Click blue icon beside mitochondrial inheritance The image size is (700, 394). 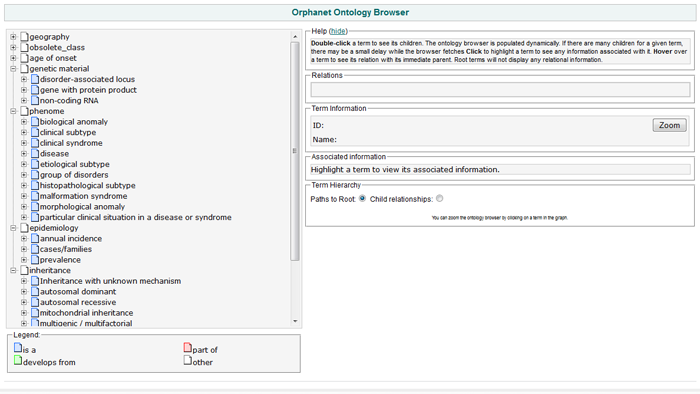pos(35,313)
